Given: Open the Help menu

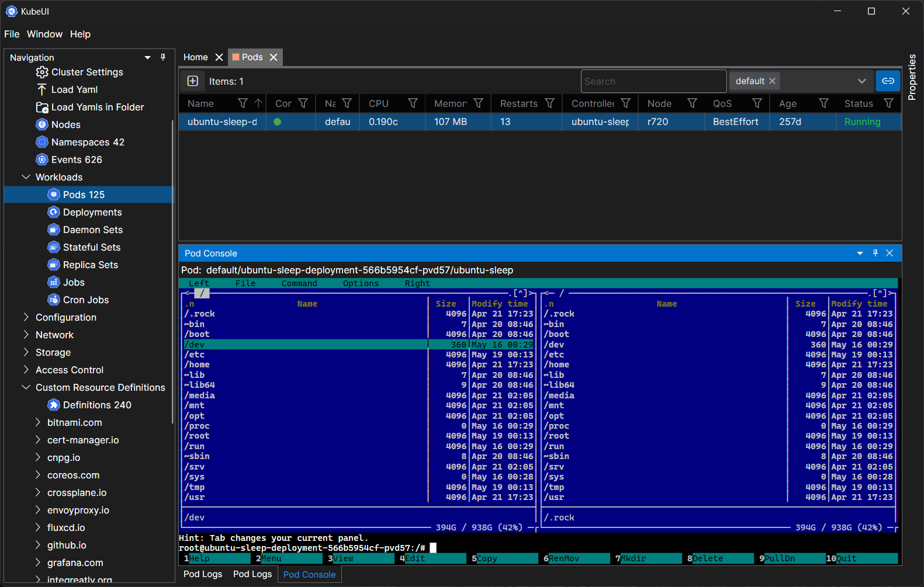Looking at the screenshot, I should coord(80,34).
